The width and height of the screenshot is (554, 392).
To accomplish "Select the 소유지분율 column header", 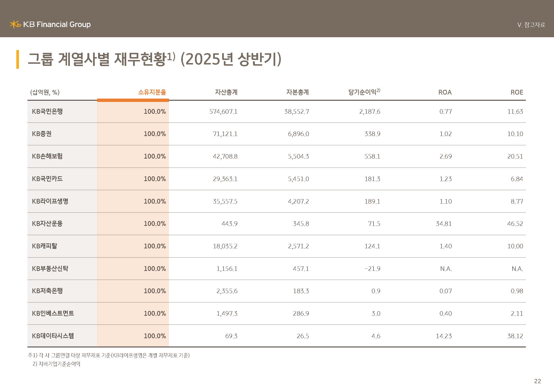I will point(152,92).
